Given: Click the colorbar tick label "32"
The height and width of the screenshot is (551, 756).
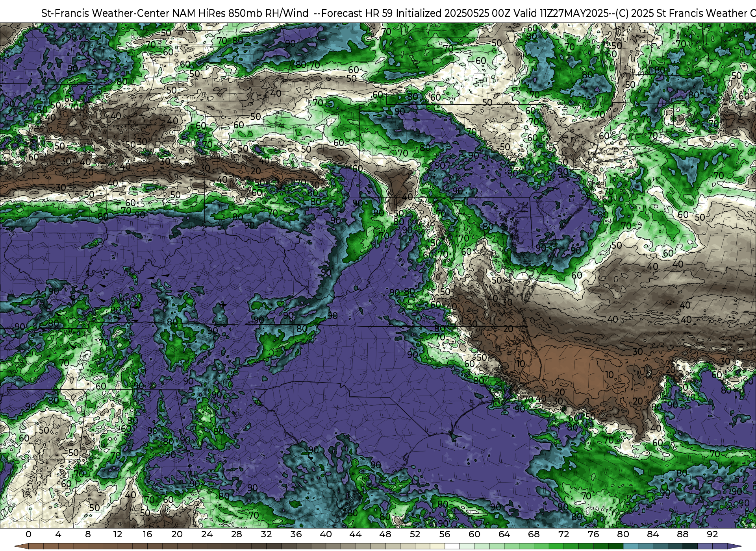Looking at the screenshot, I should [x=266, y=534].
